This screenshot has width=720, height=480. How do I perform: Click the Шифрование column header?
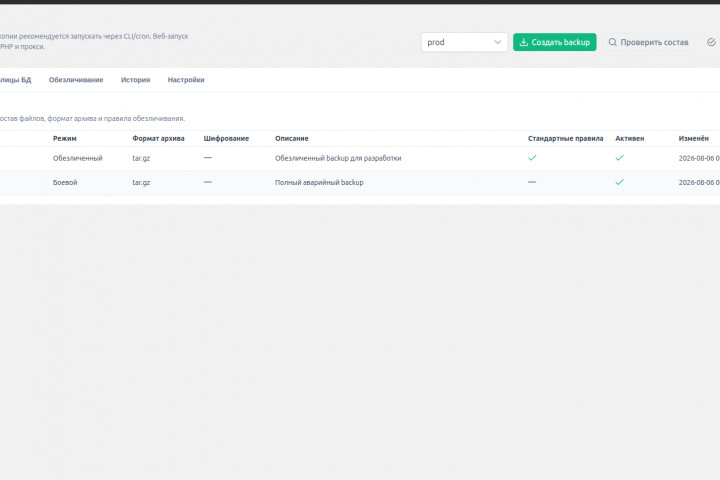[x=226, y=138]
